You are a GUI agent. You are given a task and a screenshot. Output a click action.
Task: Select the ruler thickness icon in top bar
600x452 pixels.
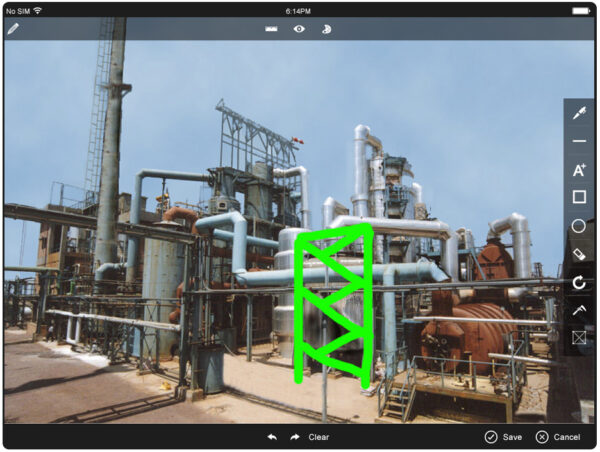click(271, 29)
